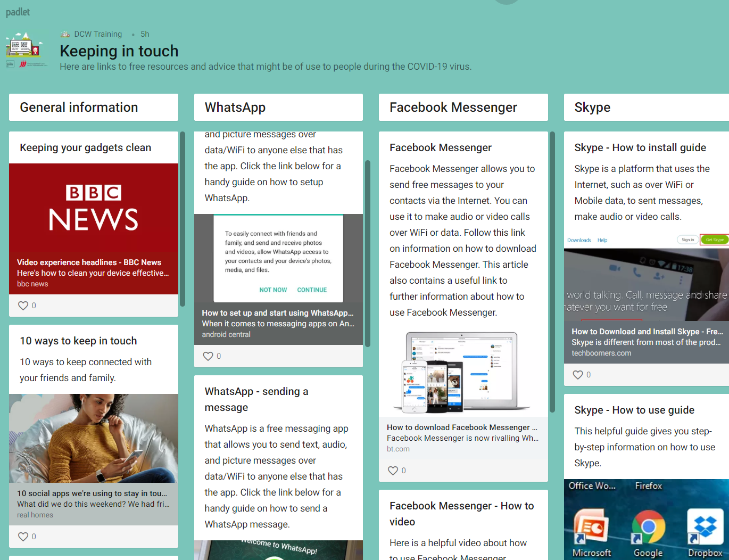This screenshot has height=560, width=729.
Task: Select the WhatsApp column header
Action: point(278,108)
